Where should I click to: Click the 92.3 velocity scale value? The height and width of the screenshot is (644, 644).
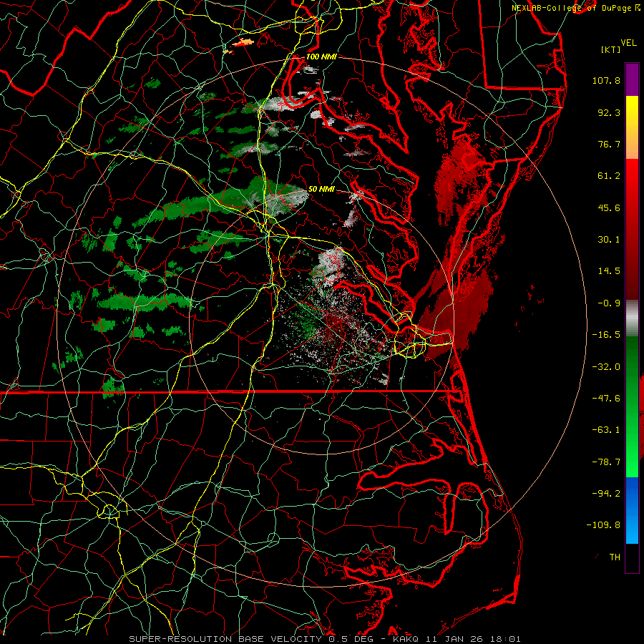609,112
